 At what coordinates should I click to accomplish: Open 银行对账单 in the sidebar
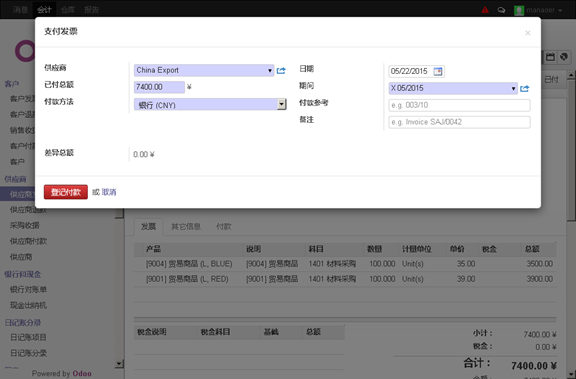(x=28, y=289)
